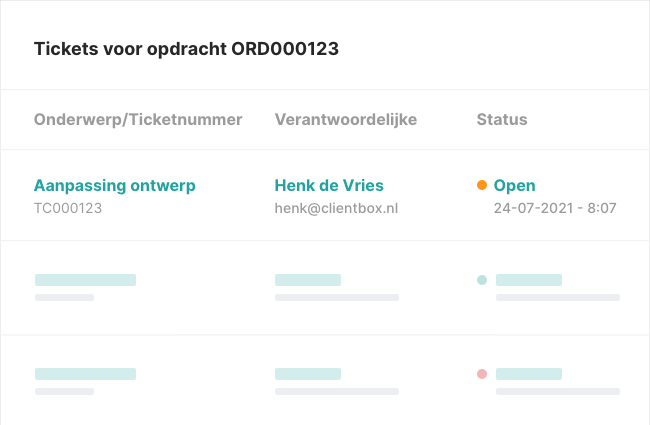650x425 pixels.
Task: Click the Open status label
Action: [x=515, y=185]
